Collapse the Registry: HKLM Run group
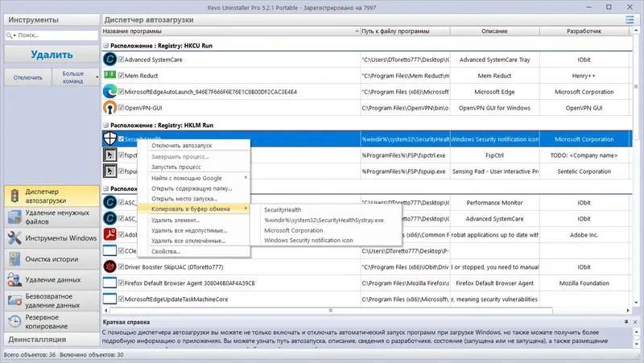 [105, 125]
